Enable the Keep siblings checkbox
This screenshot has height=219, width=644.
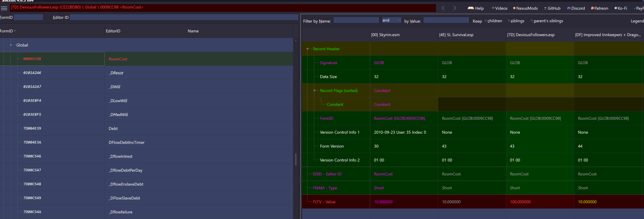click(509, 21)
